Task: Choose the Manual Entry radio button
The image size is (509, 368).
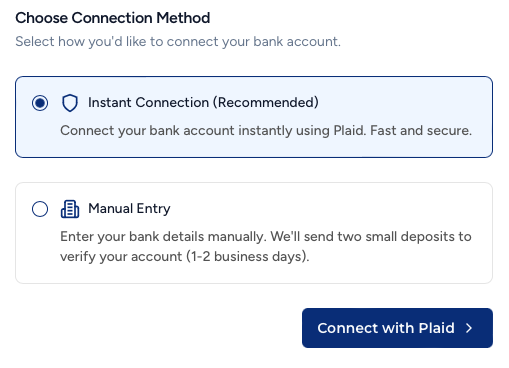Action: pyautogui.click(x=40, y=209)
